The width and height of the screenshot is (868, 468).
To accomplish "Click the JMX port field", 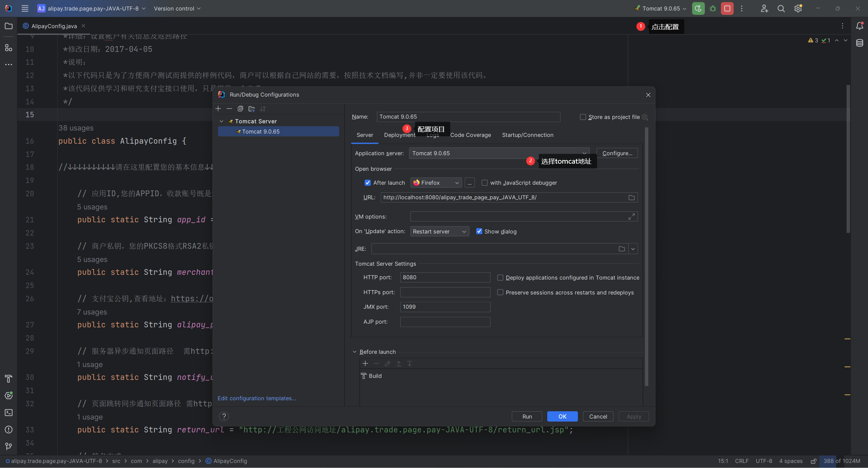I will pyautogui.click(x=445, y=307).
